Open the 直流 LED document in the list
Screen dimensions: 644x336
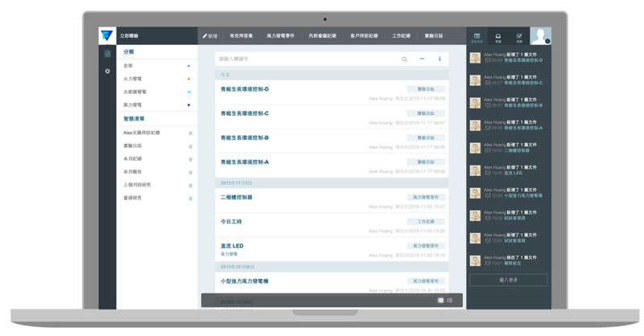tap(232, 246)
